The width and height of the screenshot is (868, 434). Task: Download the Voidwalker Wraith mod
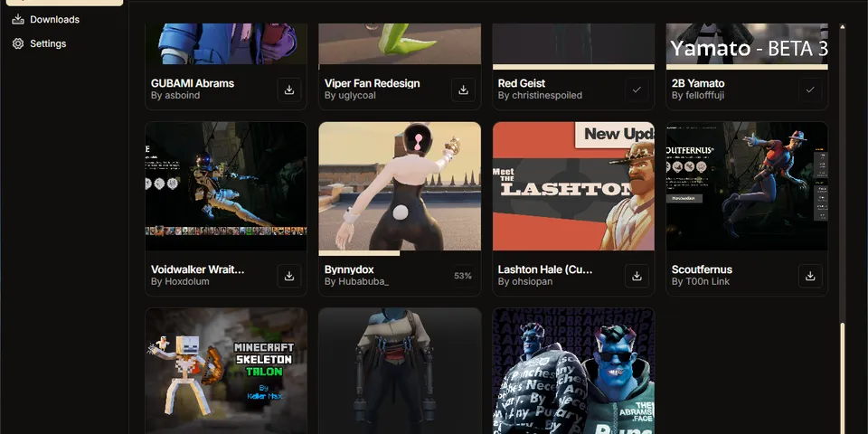289,276
